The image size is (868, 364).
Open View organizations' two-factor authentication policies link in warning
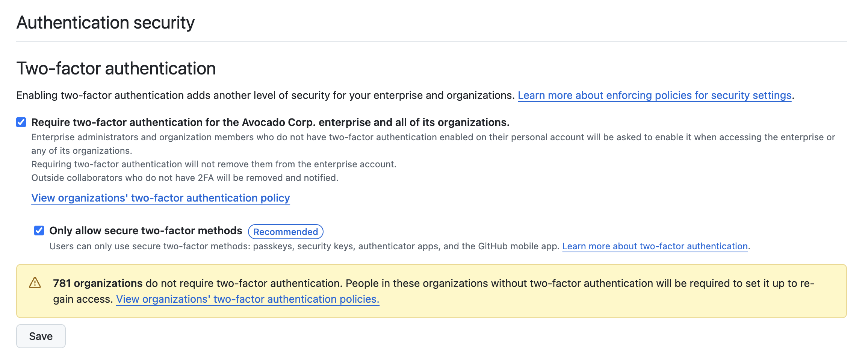tap(248, 299)
